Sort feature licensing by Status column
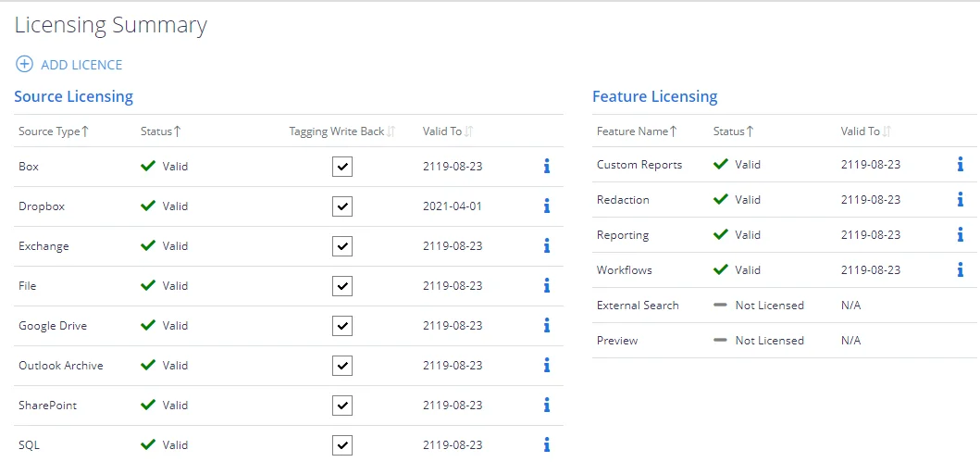The width and height of the screenshot is (980, 462). click(734, 131)
